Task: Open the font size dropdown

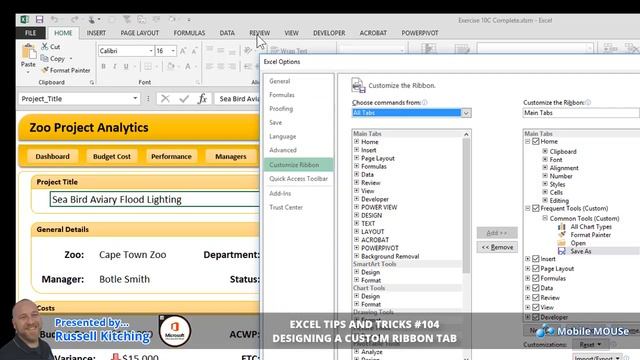Action: coord(173,51)
